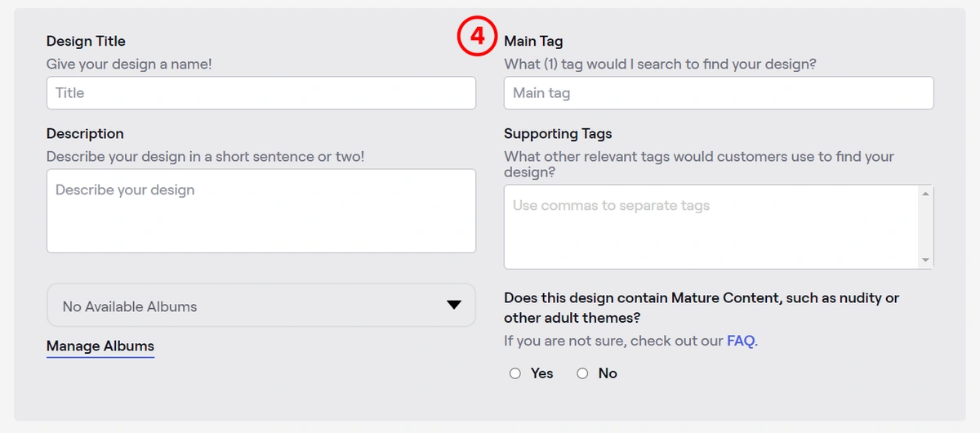Screen dimensions: 980x433
Task: Click the "Give your design a name!" hint
Action: tap(129, 64)
